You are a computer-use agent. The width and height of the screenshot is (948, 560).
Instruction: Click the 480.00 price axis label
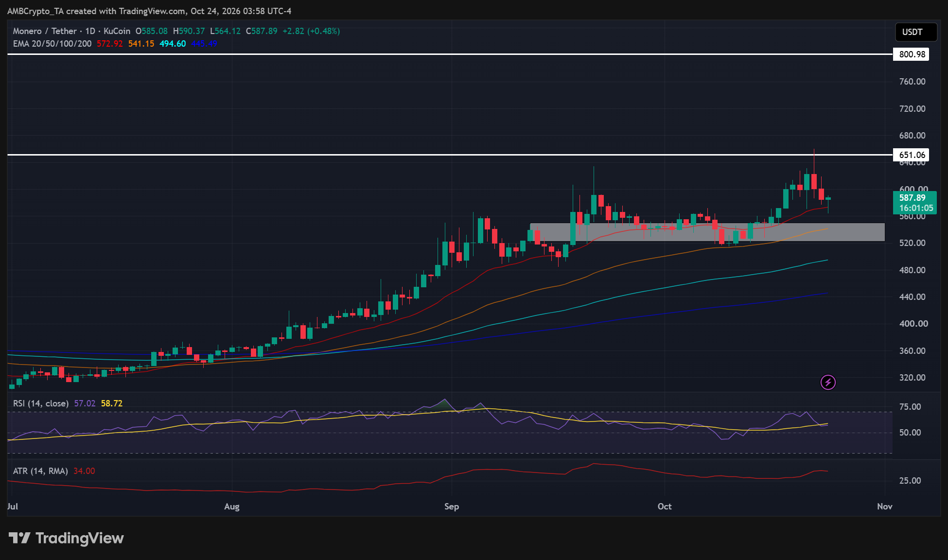(x=913, y=270)
